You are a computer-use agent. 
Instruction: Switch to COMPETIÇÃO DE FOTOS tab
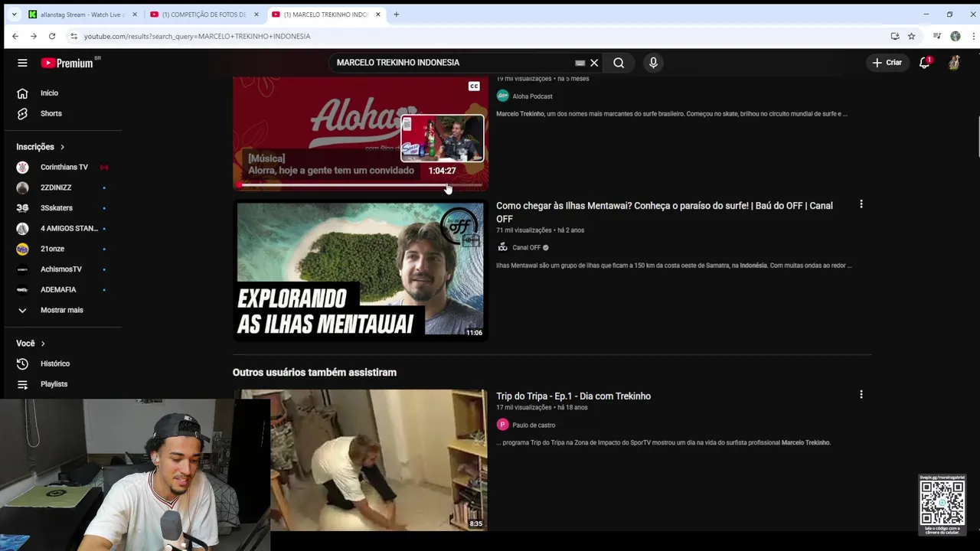coord(204,15)
